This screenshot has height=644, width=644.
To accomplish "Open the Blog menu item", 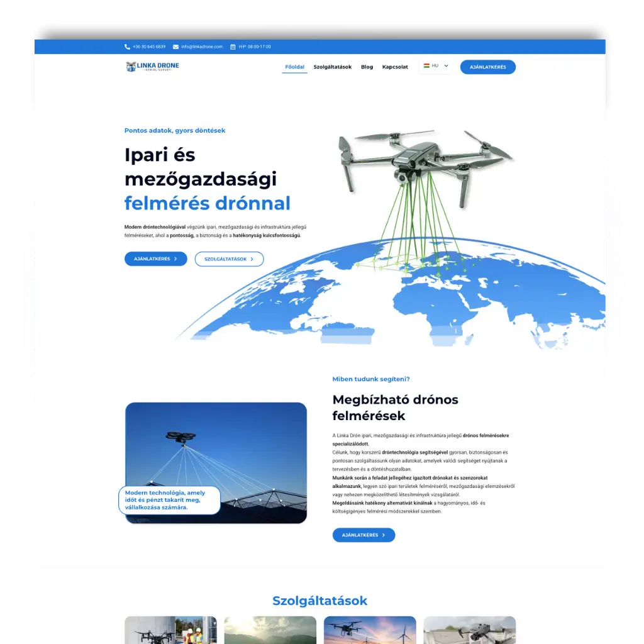I will click(x=367, y=67).
